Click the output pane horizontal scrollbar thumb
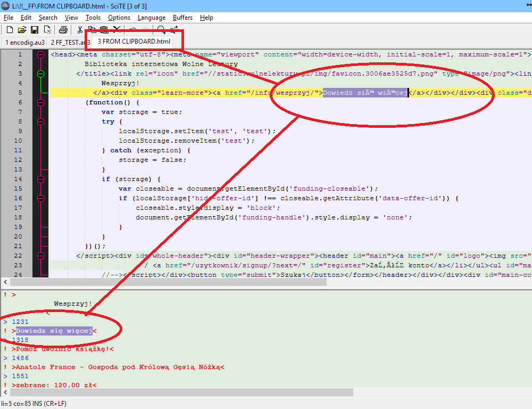This screenshot has height=409, width=532. (181, 392)
